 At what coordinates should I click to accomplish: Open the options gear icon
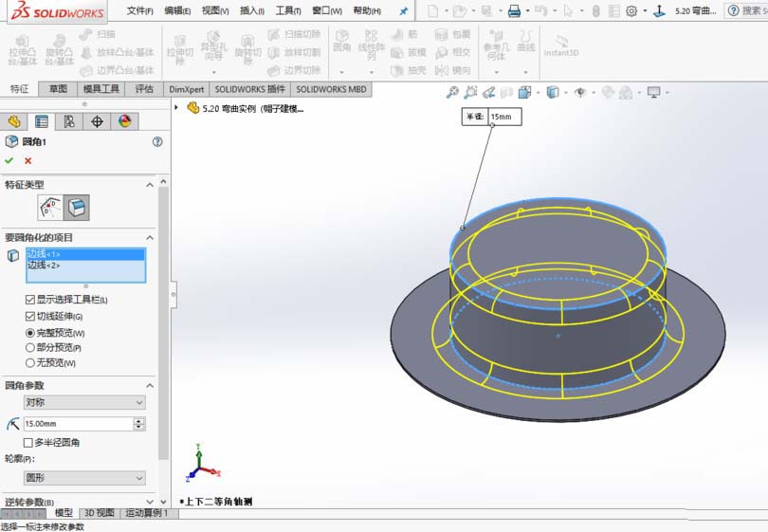coord(631,11)
